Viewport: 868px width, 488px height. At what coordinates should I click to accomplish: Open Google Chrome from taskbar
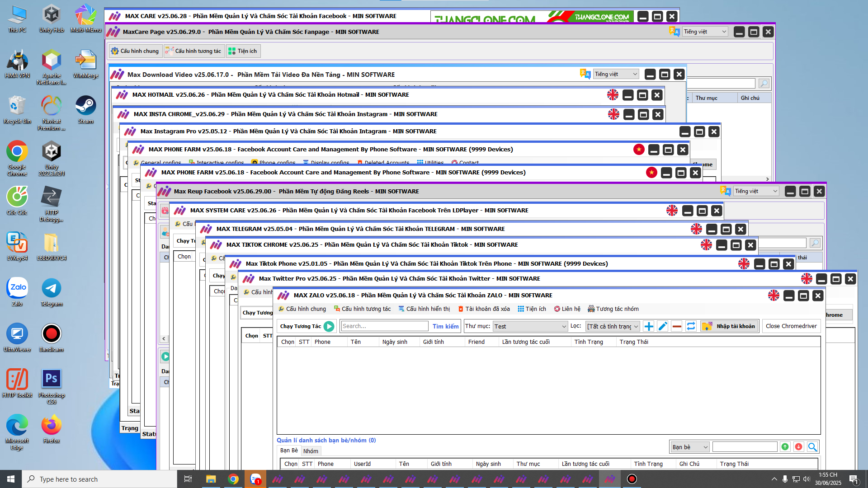[x=233, y=479]
